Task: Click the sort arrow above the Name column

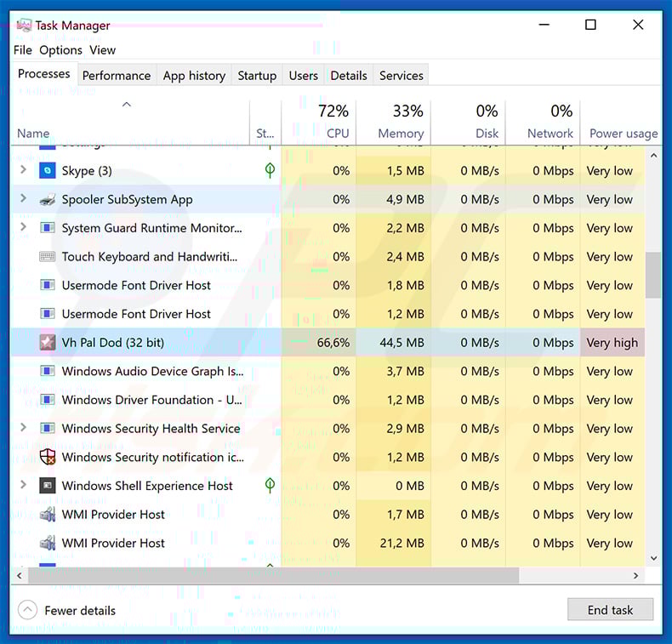Action: [x=127, y=104]
